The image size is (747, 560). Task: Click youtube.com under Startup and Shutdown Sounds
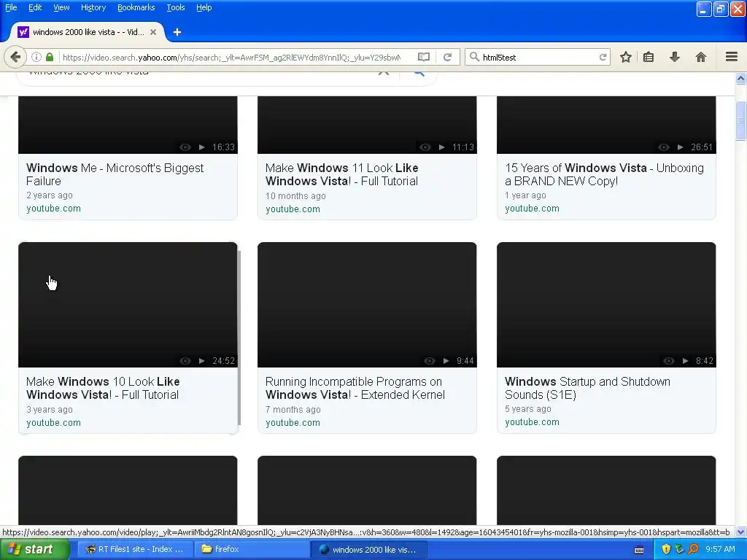532,422
